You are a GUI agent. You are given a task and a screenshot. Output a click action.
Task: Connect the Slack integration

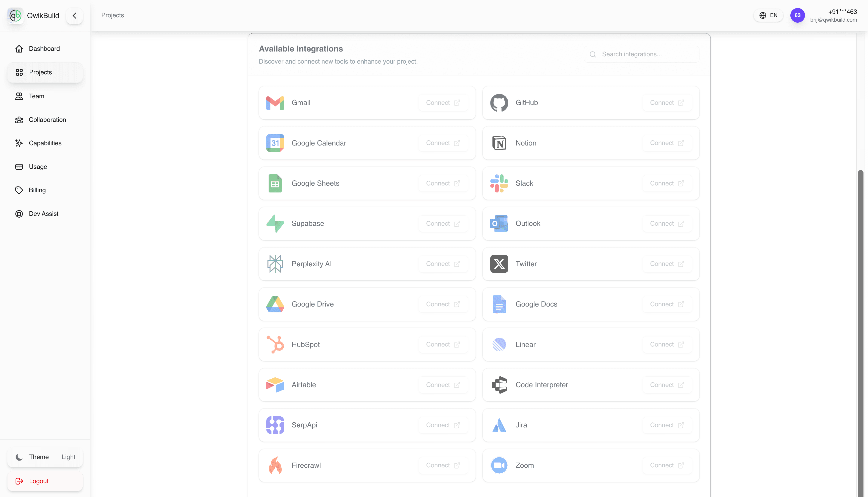tap(667, 183)
